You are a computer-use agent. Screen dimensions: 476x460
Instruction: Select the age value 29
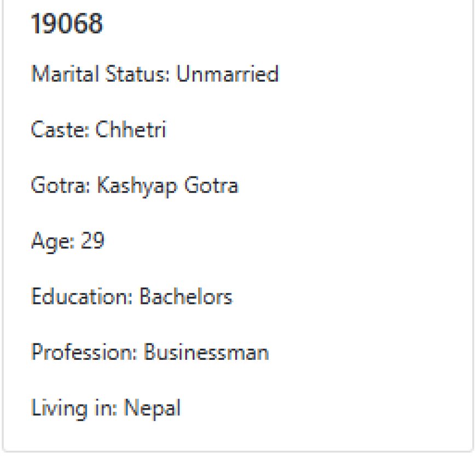(92, 241)
